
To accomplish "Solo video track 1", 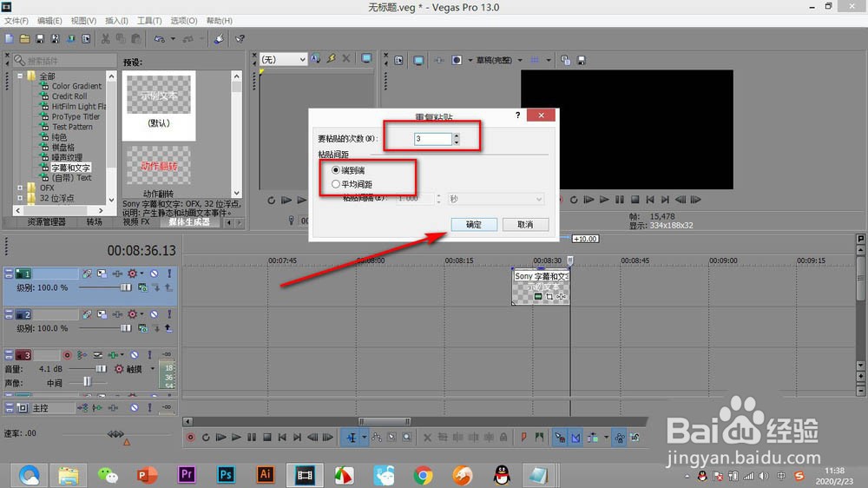I will [x=169, y=274].
